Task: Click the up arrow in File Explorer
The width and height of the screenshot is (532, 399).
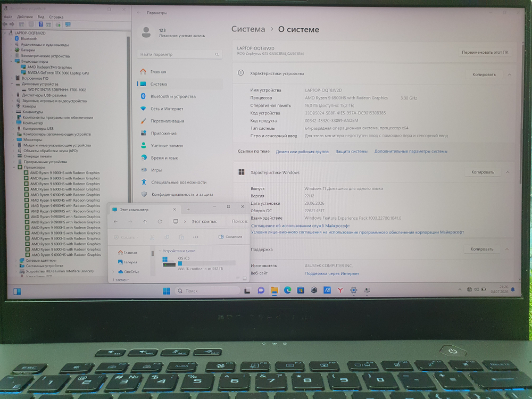Action: (x=145, y=221)
